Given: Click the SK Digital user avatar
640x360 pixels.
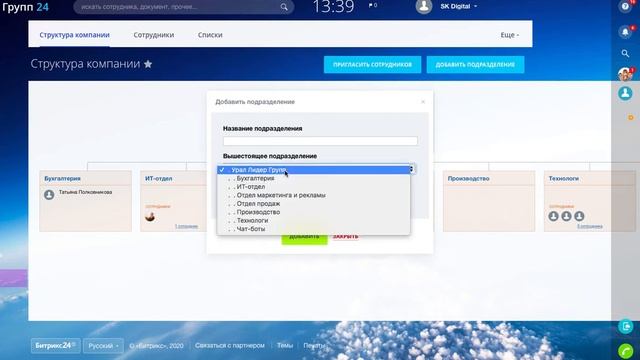Looking at the screenshot, I should [x=424, y=6].
